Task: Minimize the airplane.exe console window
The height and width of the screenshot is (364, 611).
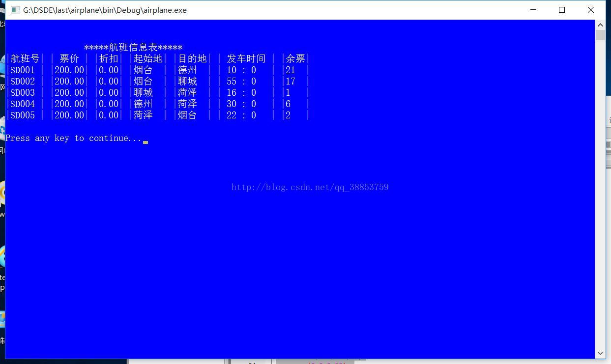Action: pos(533,10)
